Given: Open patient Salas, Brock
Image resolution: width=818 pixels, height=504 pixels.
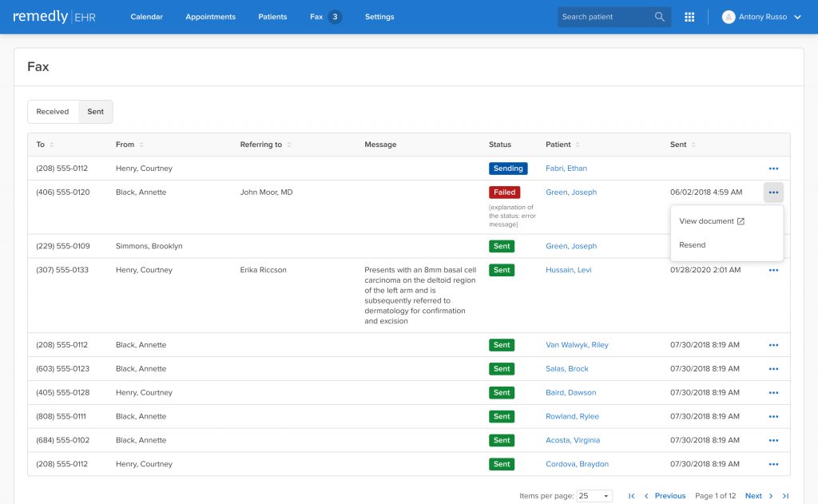Looking at the screenshot, I should (567, 369).
